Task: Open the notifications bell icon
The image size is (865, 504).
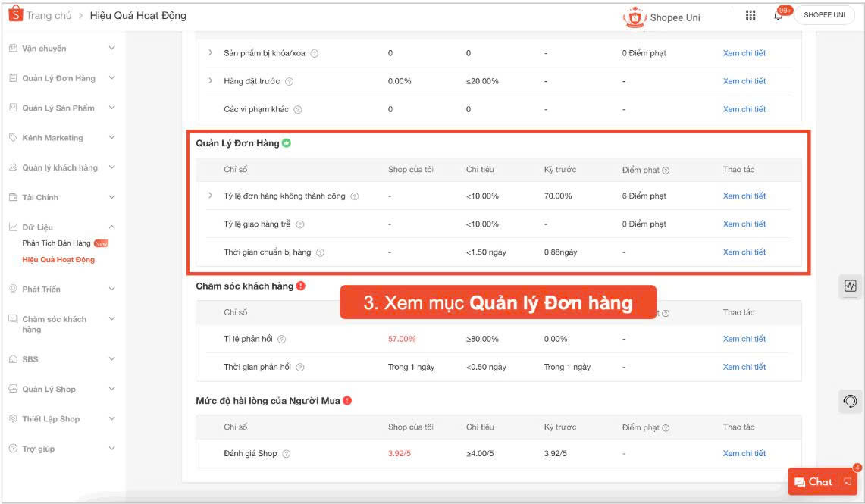Action: pos(779,15)
